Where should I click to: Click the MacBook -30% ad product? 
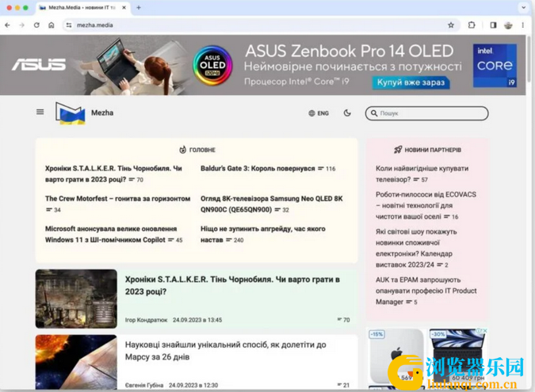pyautogui.click(x=457, y=355)
